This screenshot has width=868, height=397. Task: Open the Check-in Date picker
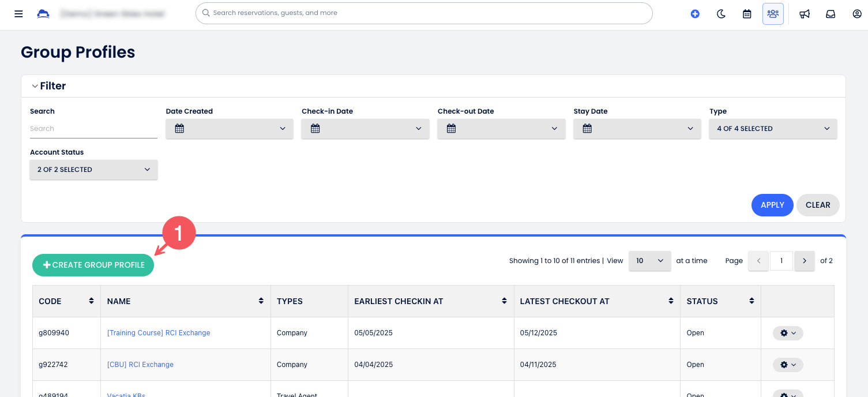(365, 129)
